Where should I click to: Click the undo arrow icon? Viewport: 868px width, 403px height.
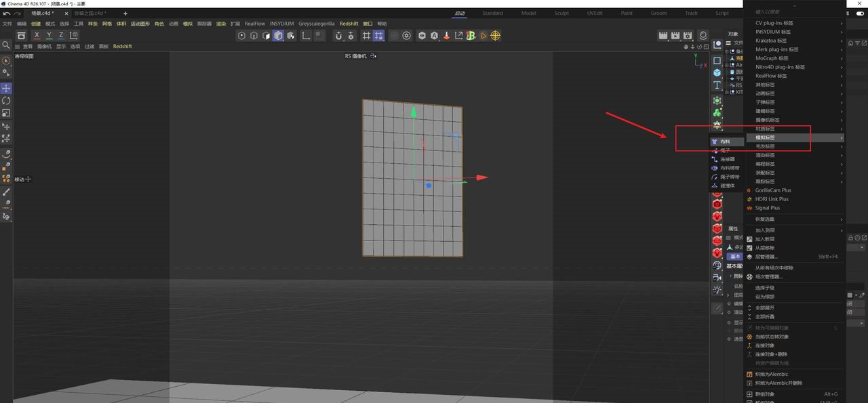point(6,14)
